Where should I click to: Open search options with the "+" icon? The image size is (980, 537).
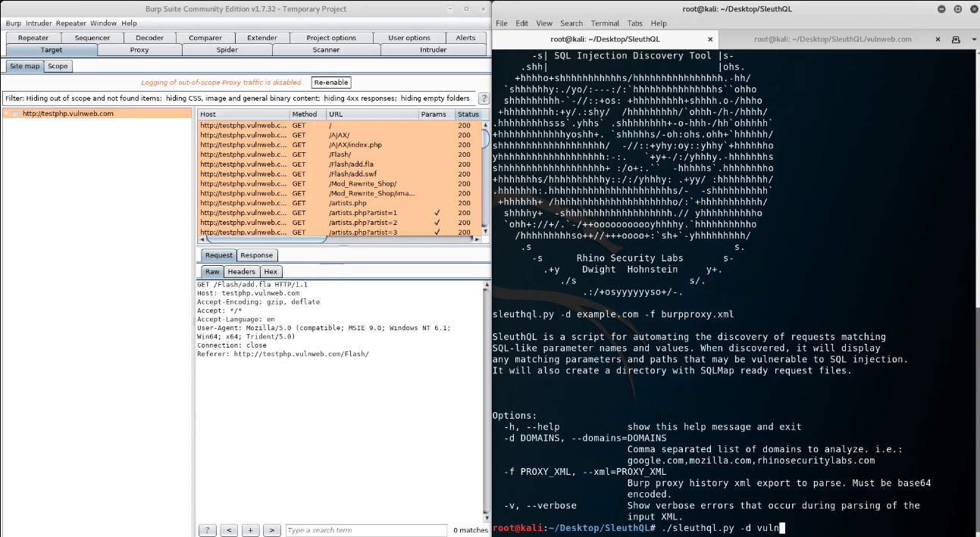(250, 530)
